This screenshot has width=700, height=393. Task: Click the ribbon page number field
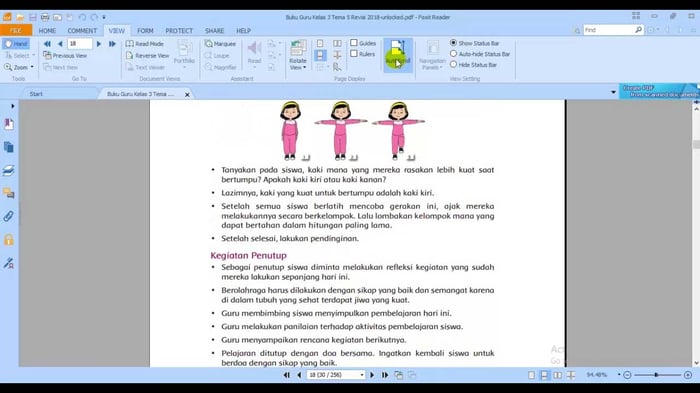[79, 44]
